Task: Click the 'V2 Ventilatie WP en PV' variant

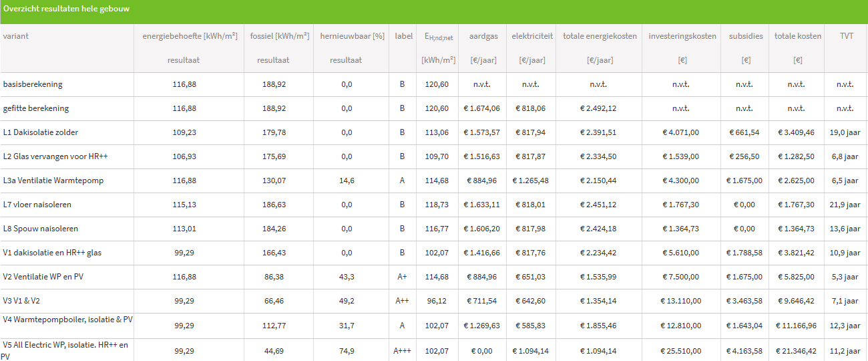Action: click(x=45, y=277)
